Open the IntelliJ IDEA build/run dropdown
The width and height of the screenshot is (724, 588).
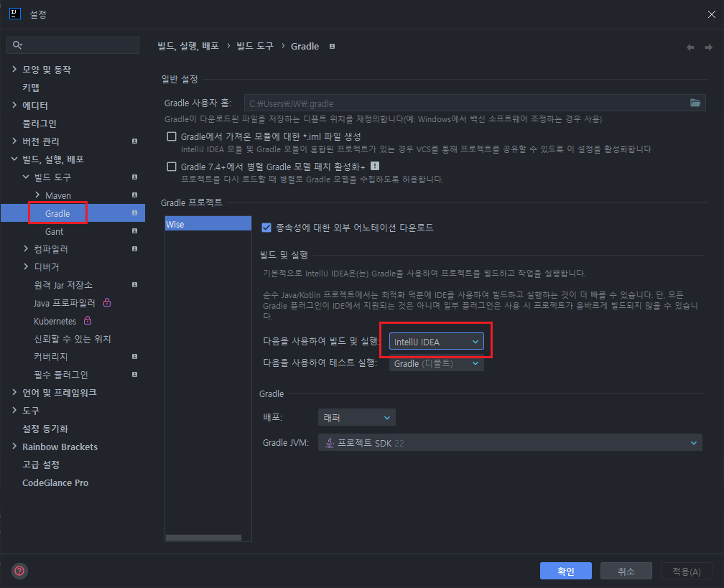(x=437, y=341)
